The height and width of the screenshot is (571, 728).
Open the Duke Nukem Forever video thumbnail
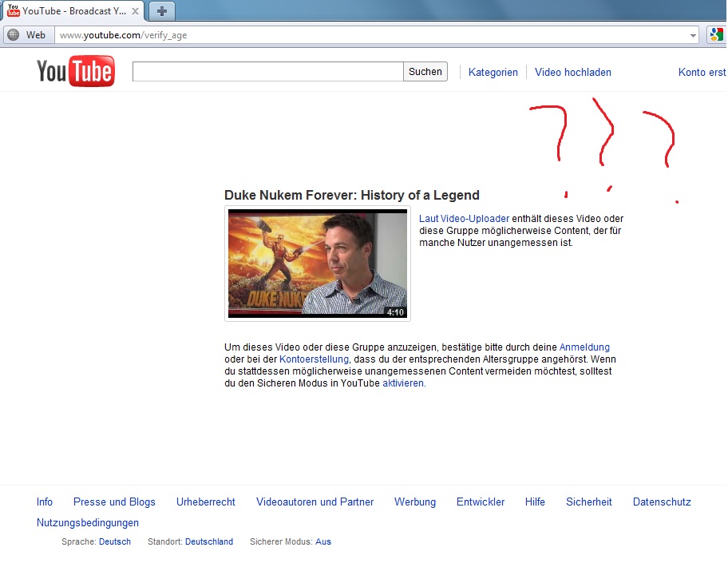(x=318, y=264)
